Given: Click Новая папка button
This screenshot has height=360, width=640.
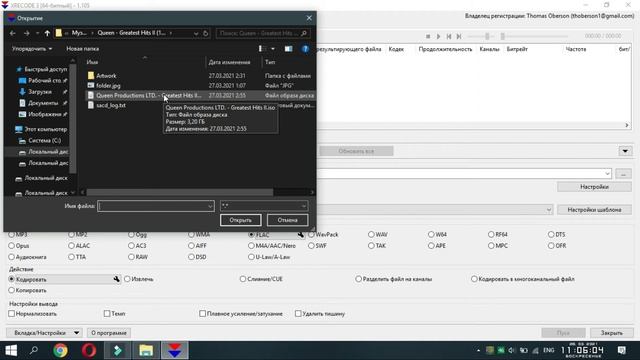Looking at the screenshot, I should (x=82, y=49).
